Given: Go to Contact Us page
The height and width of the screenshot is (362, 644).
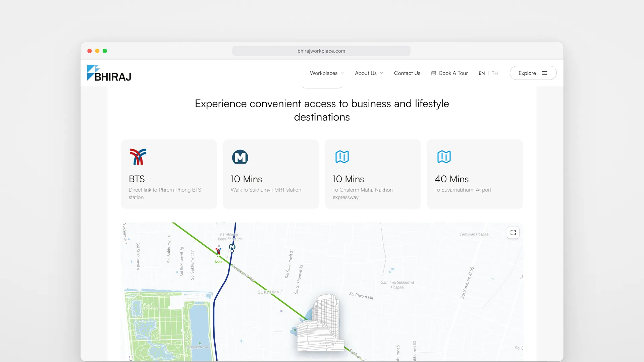Looking at the screenshot, I should 407,73.
